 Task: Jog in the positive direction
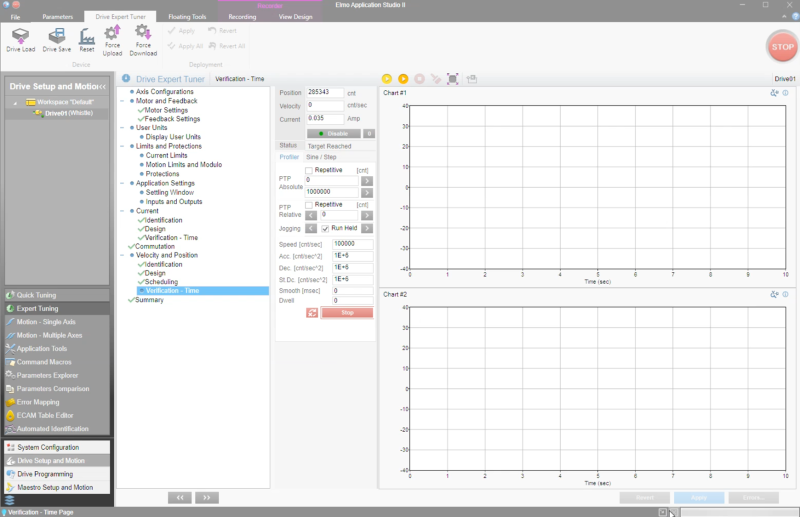pyautogui.click(x=367, y=229)
